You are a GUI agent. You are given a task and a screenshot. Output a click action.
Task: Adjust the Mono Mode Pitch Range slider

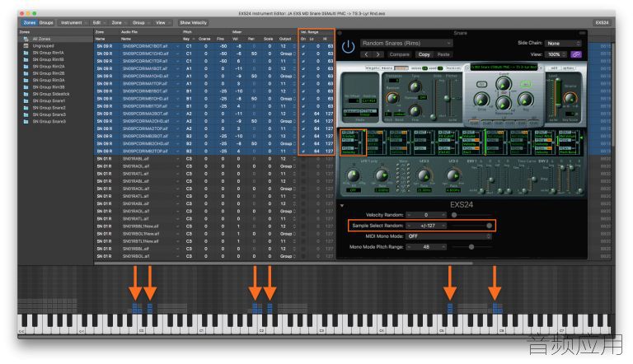[x=471, y=246]
